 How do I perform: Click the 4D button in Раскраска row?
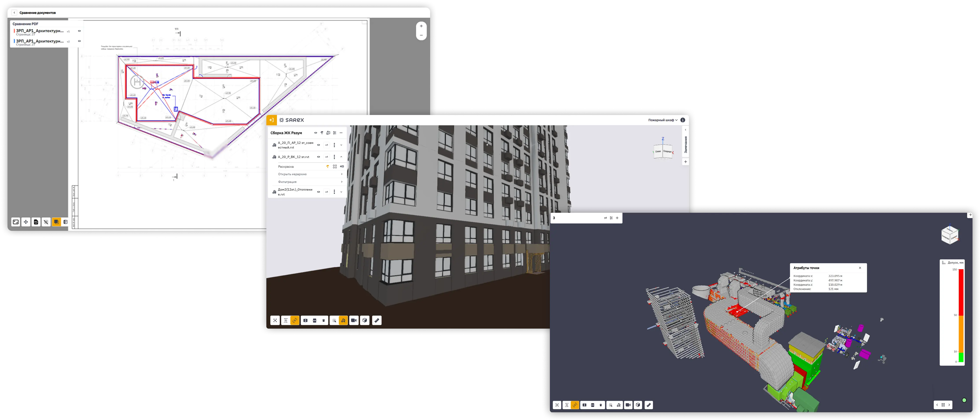point(342,167)
